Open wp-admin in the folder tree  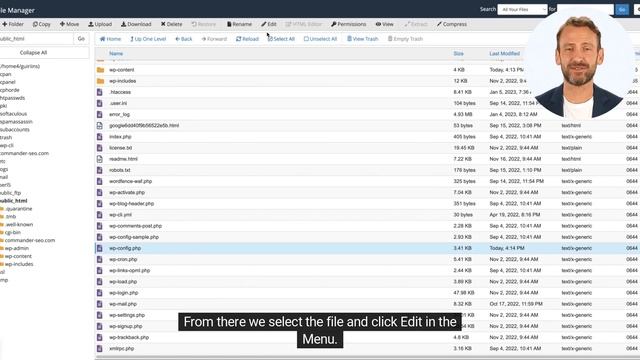16,248
